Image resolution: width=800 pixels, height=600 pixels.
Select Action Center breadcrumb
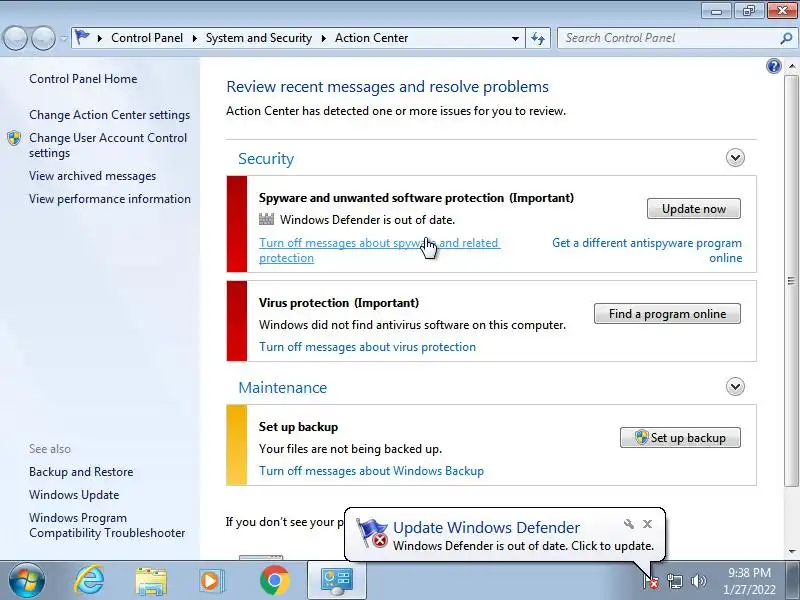pyautogui.click(x=371, y=38)
